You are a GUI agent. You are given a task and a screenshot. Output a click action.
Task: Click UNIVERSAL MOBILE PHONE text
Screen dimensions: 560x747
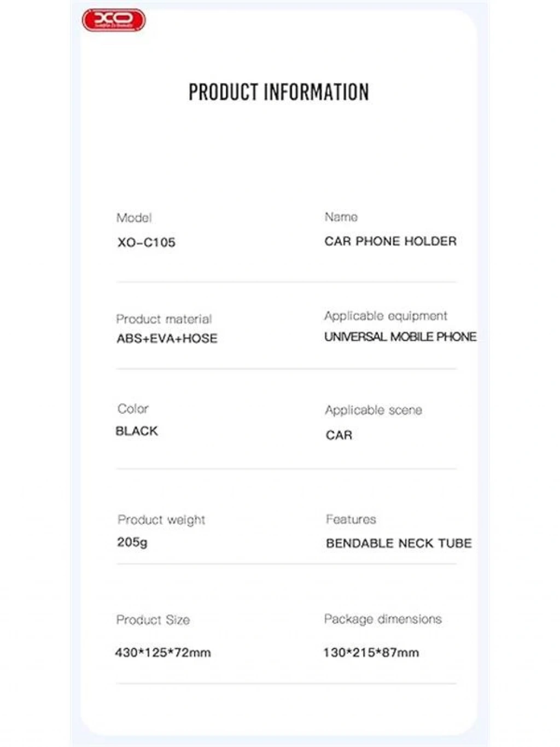click(x=400, y=337)
